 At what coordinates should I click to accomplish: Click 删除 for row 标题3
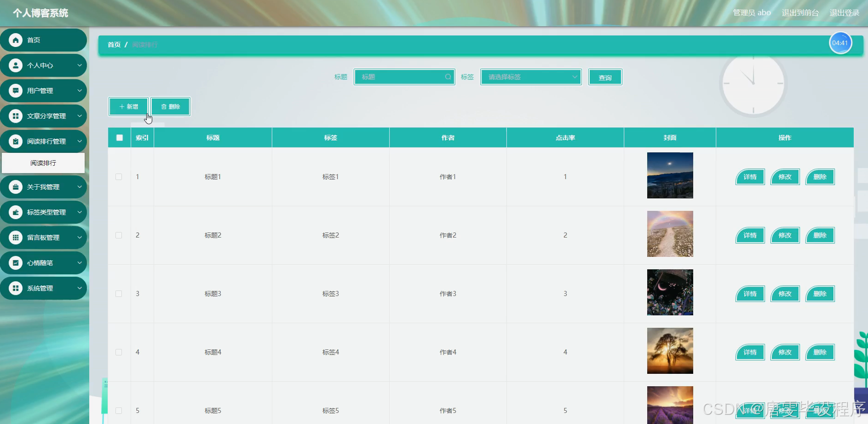820,294
